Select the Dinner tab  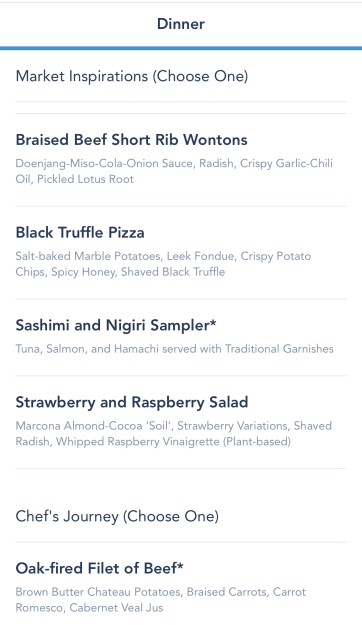tap(181, 24)
